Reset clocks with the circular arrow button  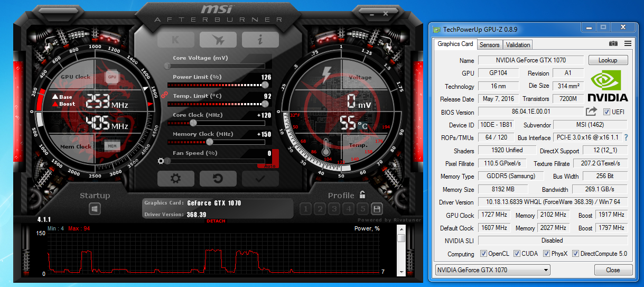point(218,179)
